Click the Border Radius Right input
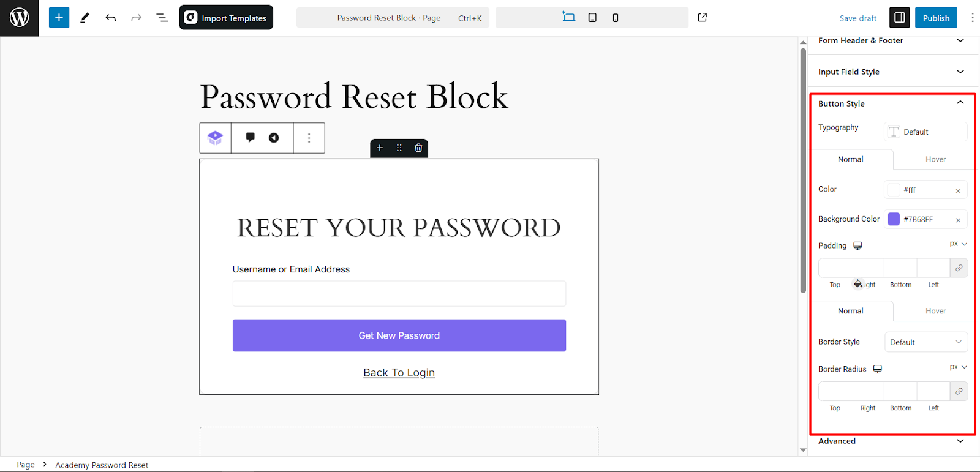 [x=868, y=391]
